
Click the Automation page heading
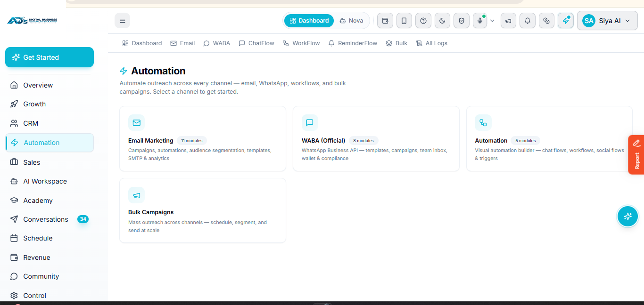158,71
